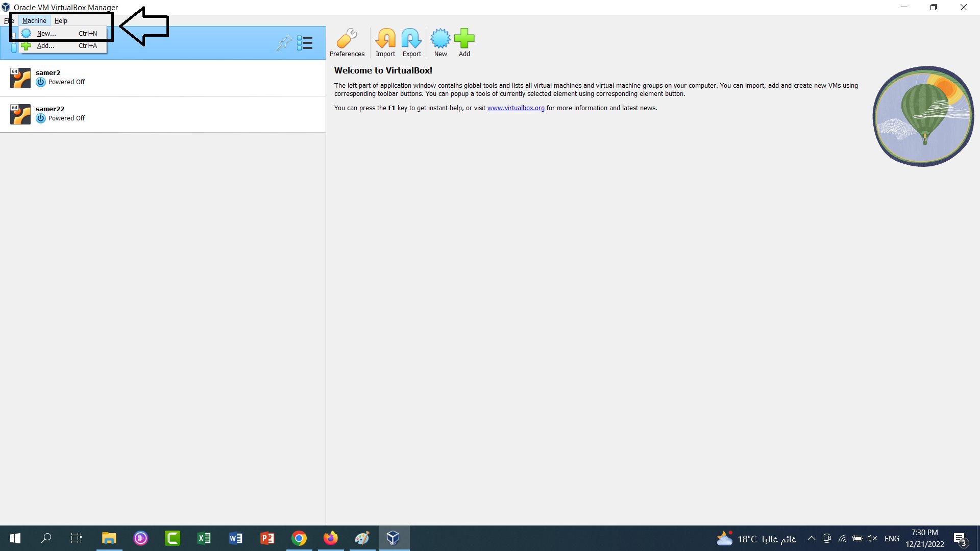Image resolution: width=980 pixels, height=551 pixels.
Task: Pin the Tools pane with the pin icon
Action: [x=284, y=43]
